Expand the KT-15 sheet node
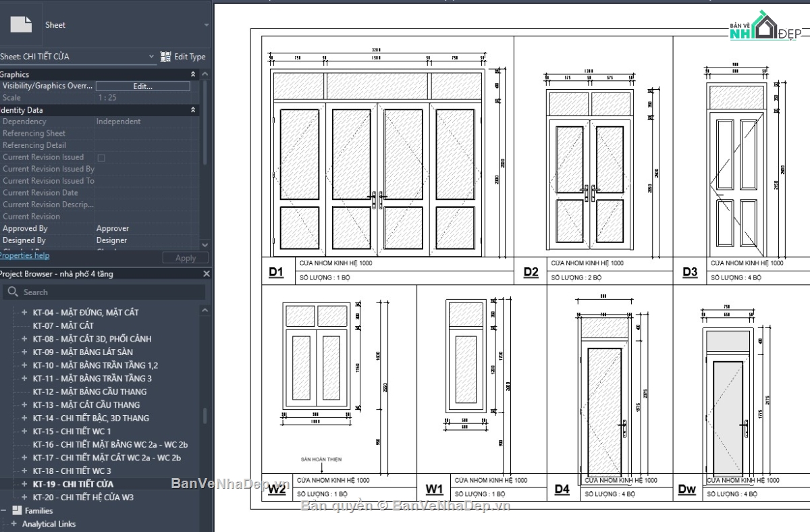The image size is (810, 532). point(24,431)
